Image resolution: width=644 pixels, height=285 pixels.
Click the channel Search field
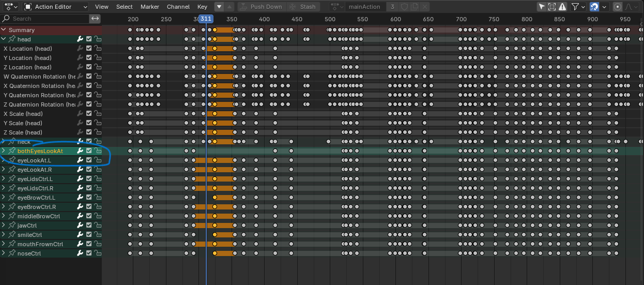point(45,19)
